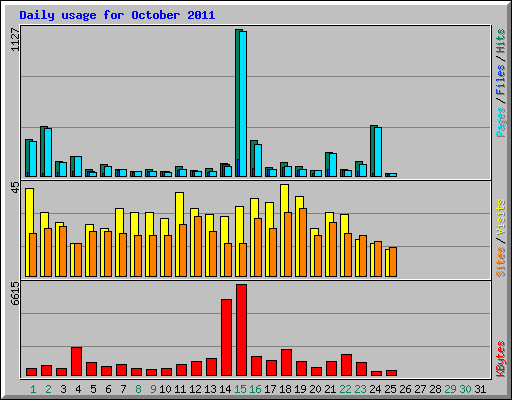This screenshot has height=400, width=512.
Task: Click day label 22 on the x-axis
Action: point(345,389)
